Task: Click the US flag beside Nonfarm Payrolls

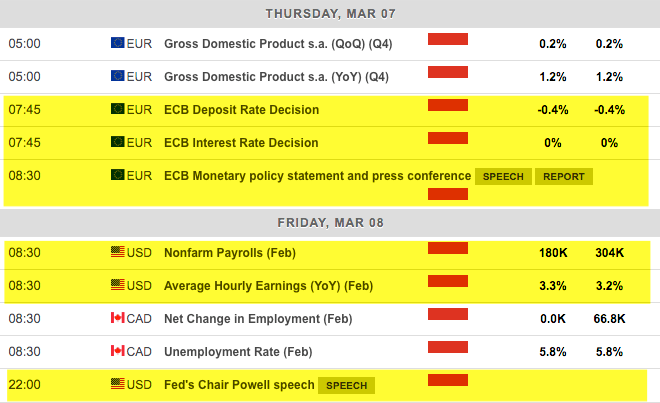Action: tap(117, 253)
